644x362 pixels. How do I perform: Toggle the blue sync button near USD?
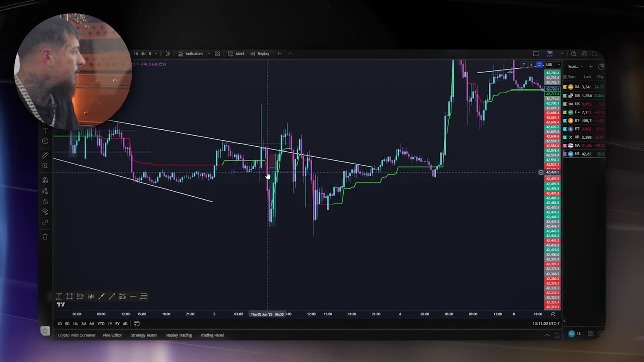(539, 65)
